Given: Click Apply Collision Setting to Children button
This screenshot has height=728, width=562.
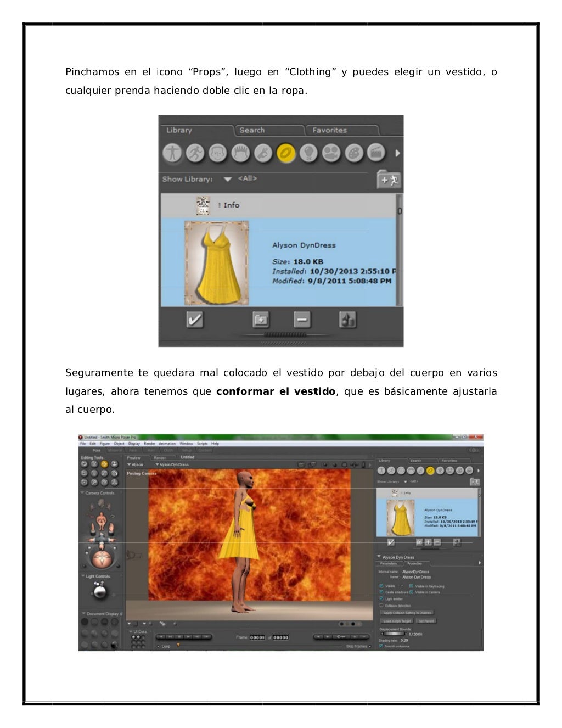Looking at the screenshot, I should (407, 613).
